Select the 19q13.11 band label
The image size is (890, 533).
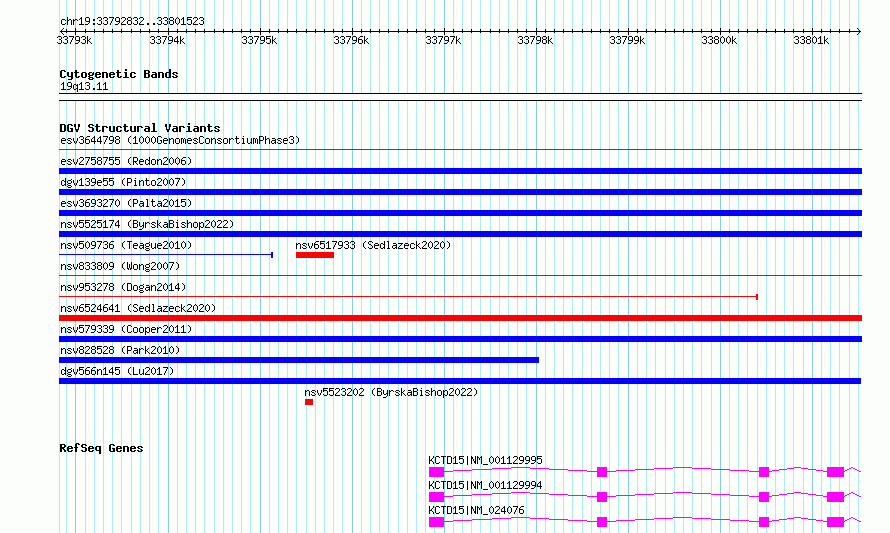(x=84, y=86)
